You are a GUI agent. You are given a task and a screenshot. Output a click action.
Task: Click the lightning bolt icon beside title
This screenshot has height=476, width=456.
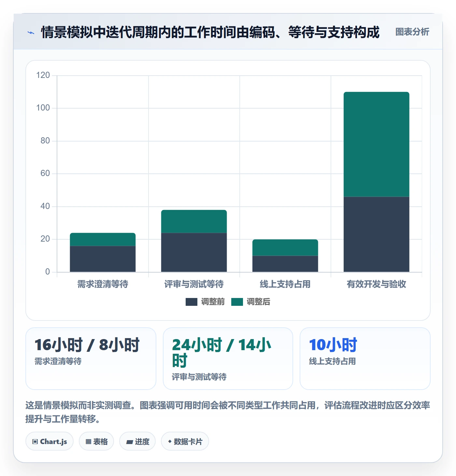point(31,33)
